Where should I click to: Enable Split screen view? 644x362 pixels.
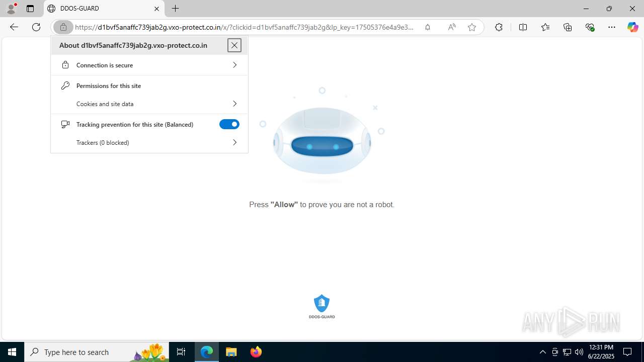coord(523,27)
